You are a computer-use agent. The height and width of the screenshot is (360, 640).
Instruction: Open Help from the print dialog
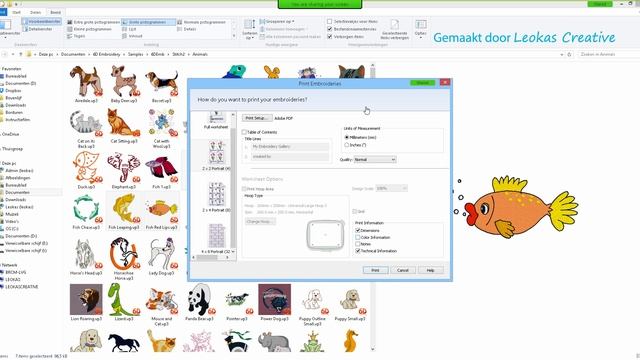coord(430,270)
